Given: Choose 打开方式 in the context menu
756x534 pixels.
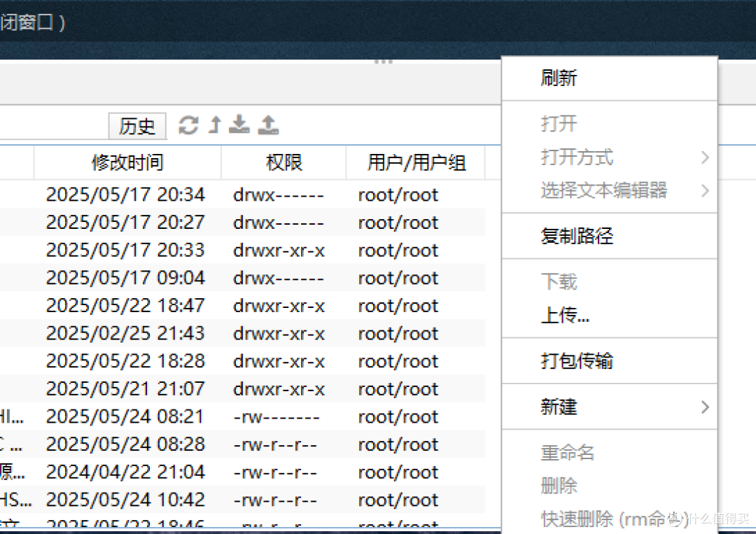Looking at the screenshot, I should tap(610, 157).
